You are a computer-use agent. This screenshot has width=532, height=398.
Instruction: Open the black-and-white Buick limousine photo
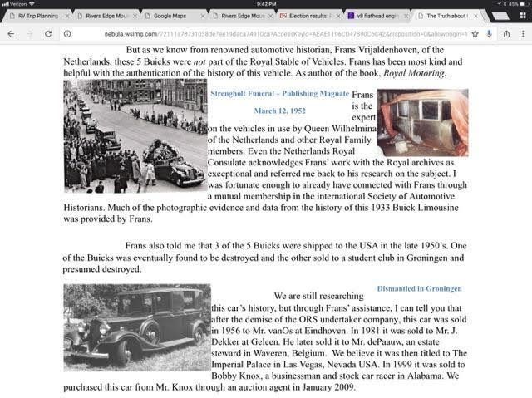137,327
